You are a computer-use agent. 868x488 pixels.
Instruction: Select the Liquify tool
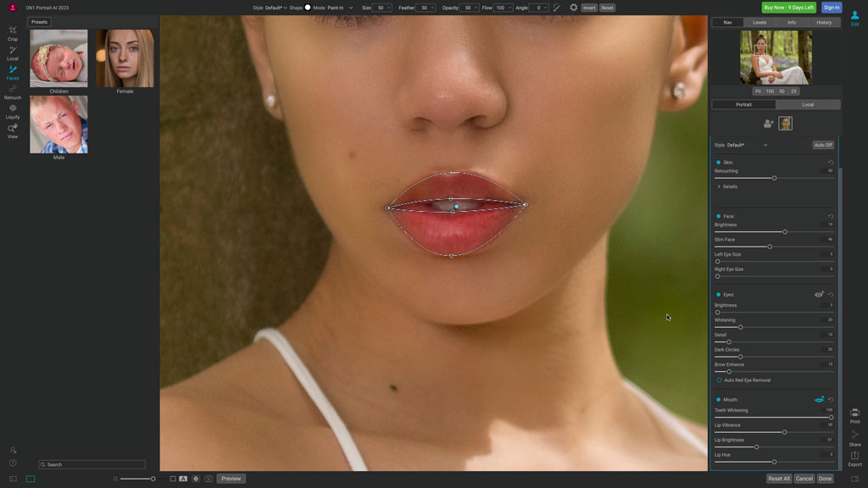pyautogui.click(x=12, y=111)
